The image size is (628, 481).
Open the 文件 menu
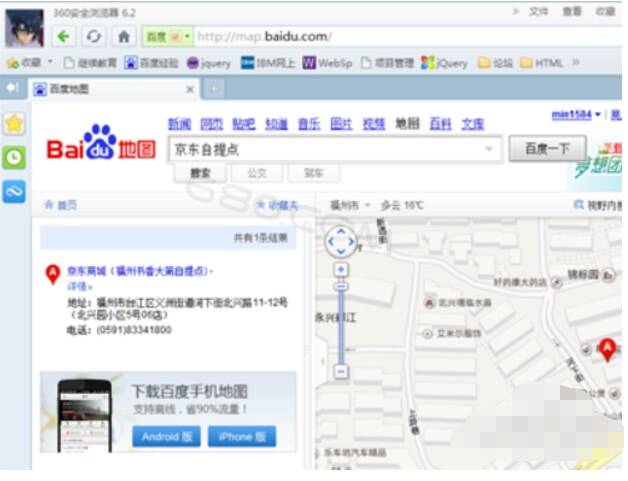pyautogui.click(x=538, y=12)
